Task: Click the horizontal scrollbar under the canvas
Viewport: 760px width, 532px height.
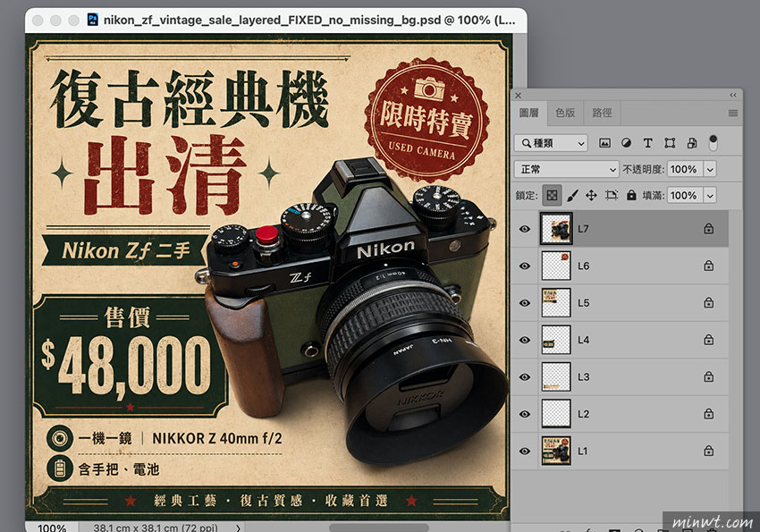Action: tap(378, 528)
